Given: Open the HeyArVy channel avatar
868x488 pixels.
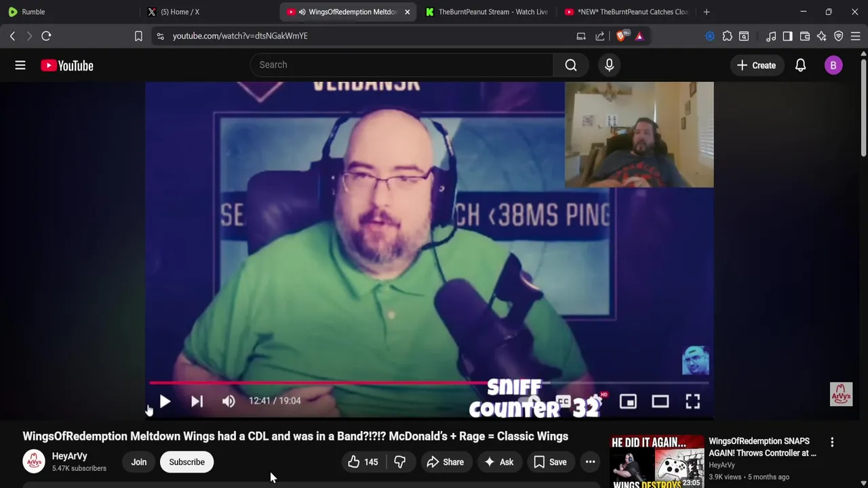Looking at the screenshot, I should tap(34, 462).
